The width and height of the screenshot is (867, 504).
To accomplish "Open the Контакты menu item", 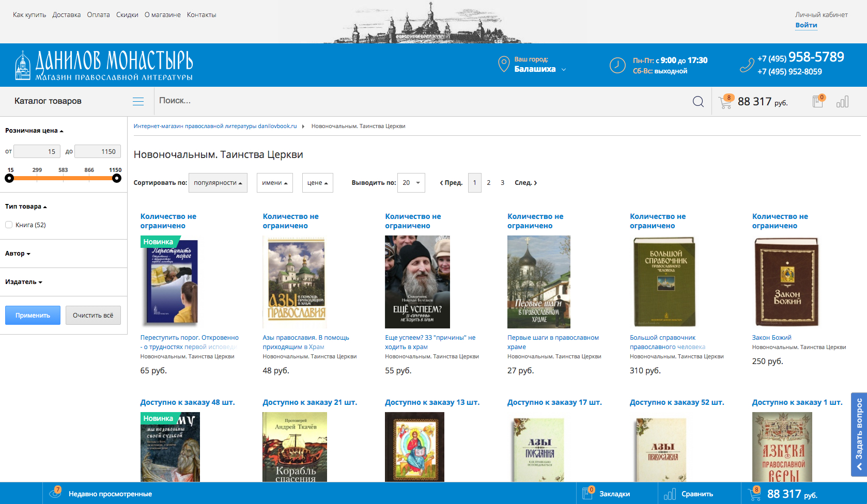I will tap(201, 14).
